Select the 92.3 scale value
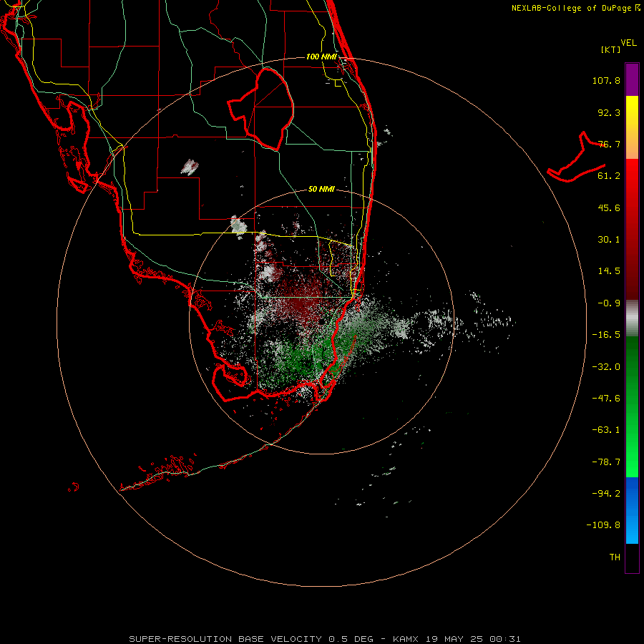 point(609,112)
